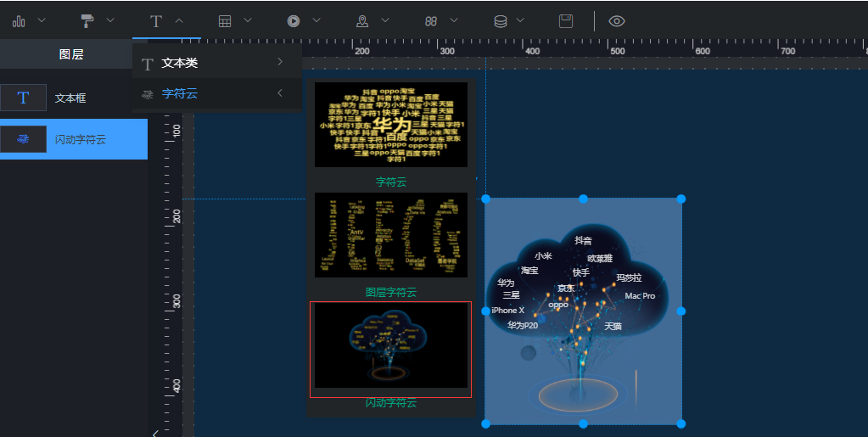Click the T icon beside 文本类
The image size is (868, 437).
pyautogui.click(x=148, y=64)
